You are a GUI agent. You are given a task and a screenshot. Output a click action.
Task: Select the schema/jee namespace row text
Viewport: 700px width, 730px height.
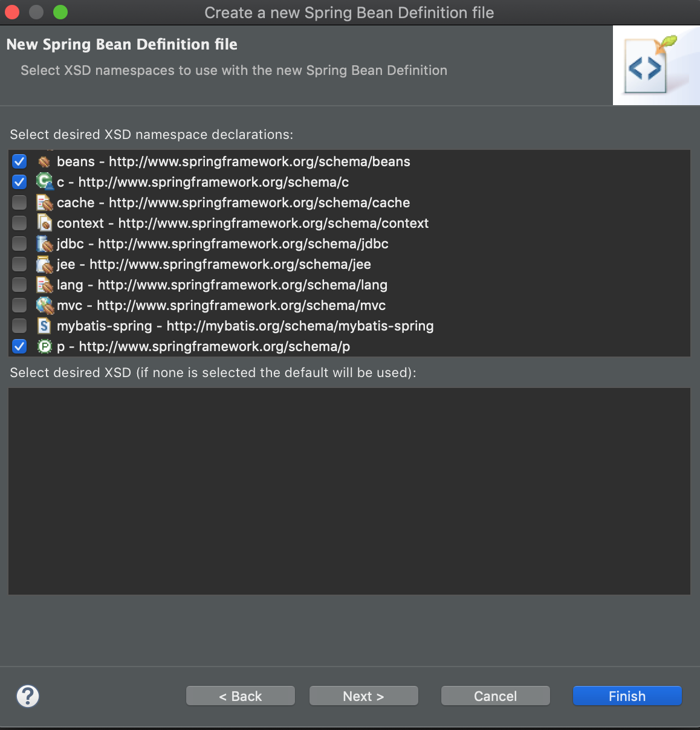tap(214, 264)
